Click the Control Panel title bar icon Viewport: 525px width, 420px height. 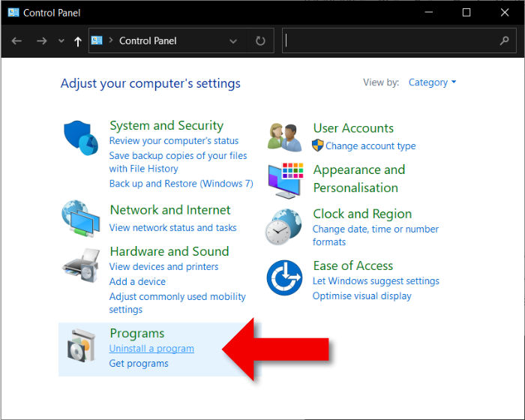(13, 13)
